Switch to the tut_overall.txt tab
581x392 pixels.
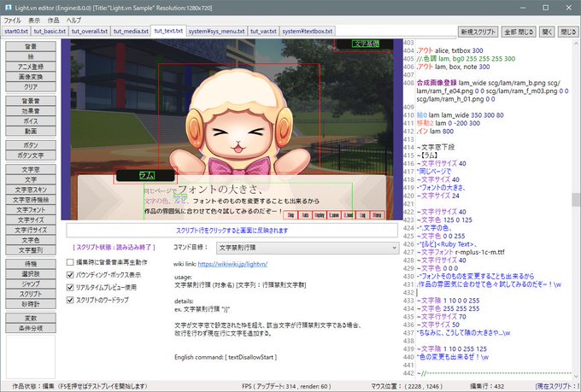click(x=90, y=31)
